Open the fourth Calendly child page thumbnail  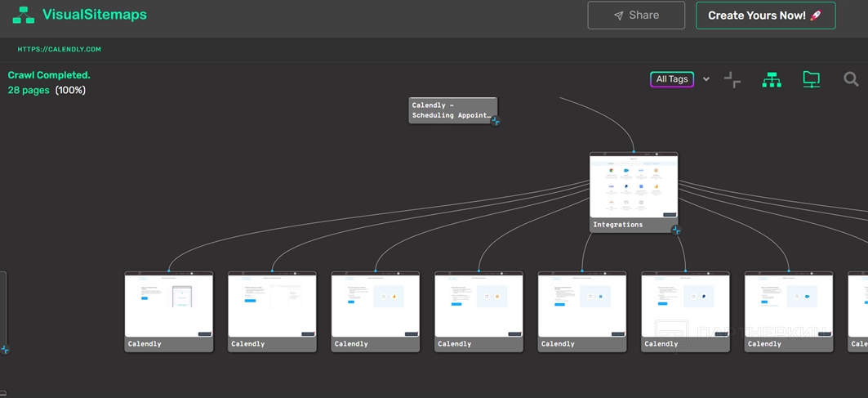click(x=479, y=305)
